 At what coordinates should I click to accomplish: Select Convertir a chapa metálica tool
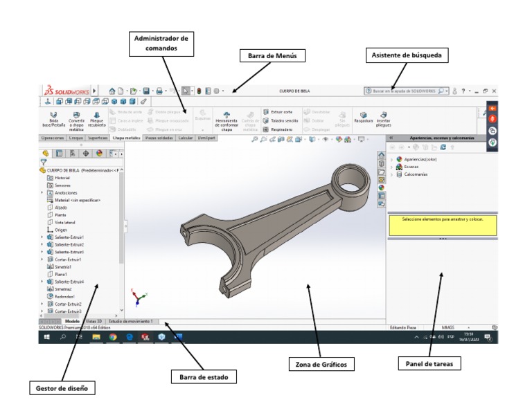(76, 121)
